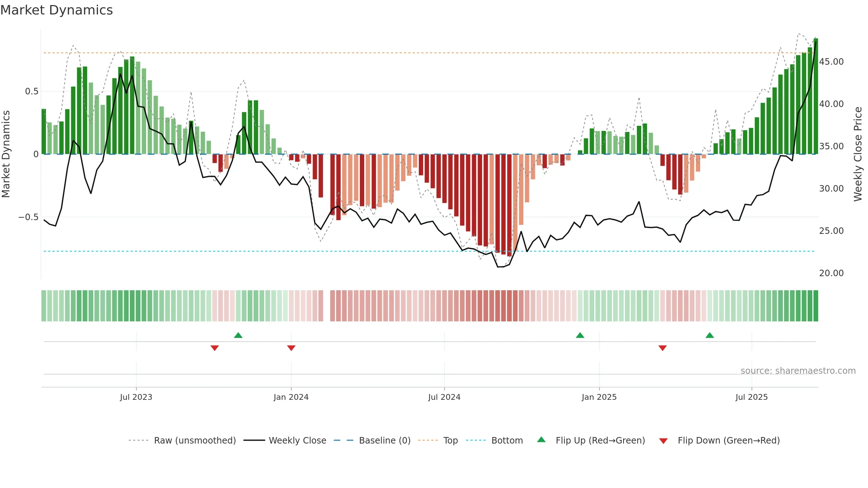This screenshot has height=488, width=868.
Task: Click the −0.5 tick on left axis
Action: (29, 217)
